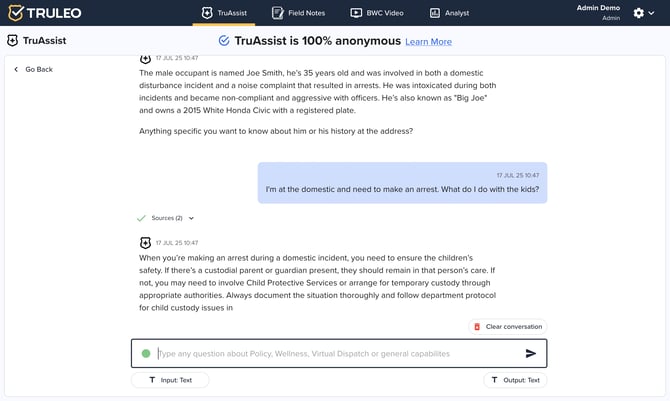Click Go Back

[x=38, y=69]
